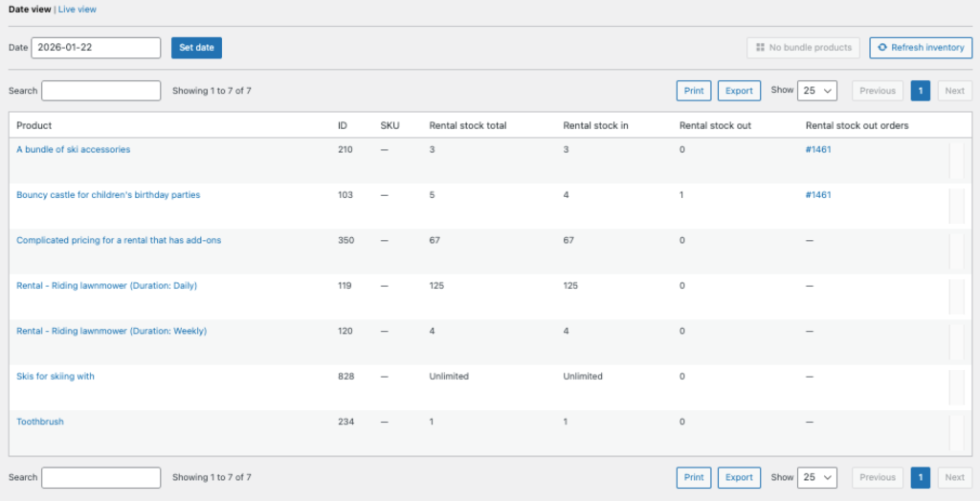Click Unlimited in Rental stock in column
This screenshot has width=980, height=501.
pyautogui.click(x=583, y=376)
